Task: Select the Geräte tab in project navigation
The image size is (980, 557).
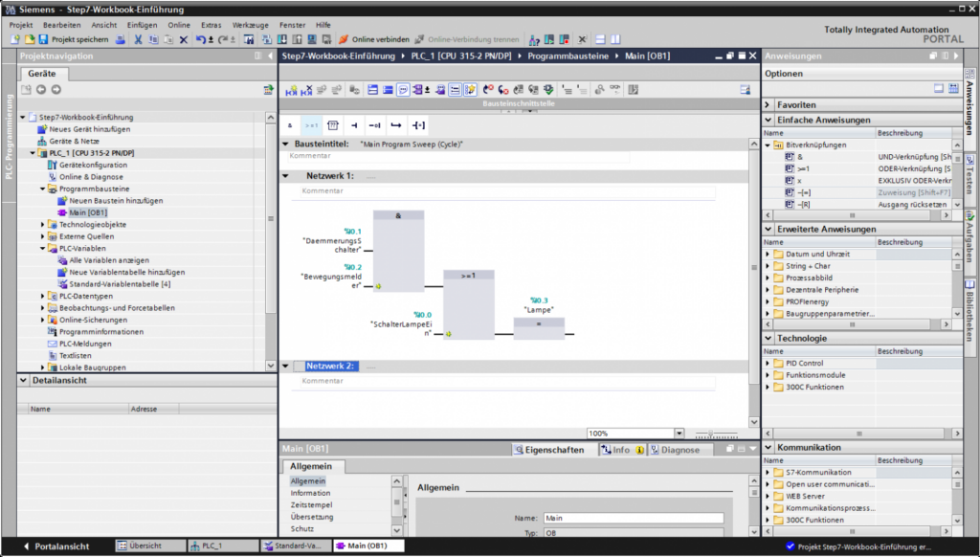Action: pos(42,74)
